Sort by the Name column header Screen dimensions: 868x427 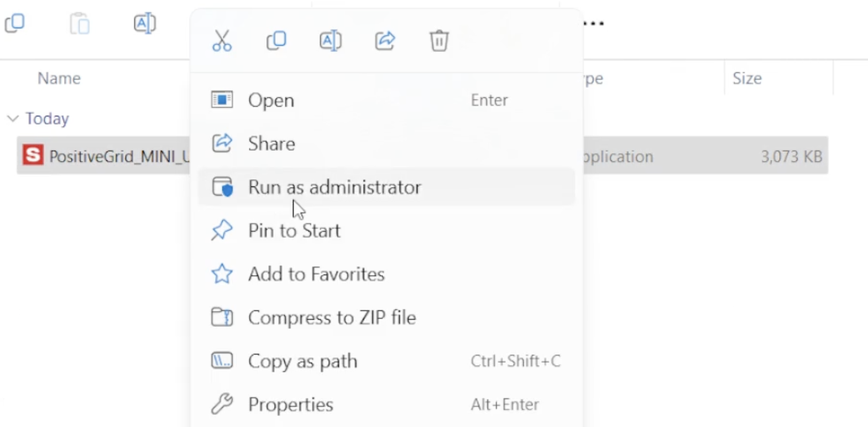point(59,78)
